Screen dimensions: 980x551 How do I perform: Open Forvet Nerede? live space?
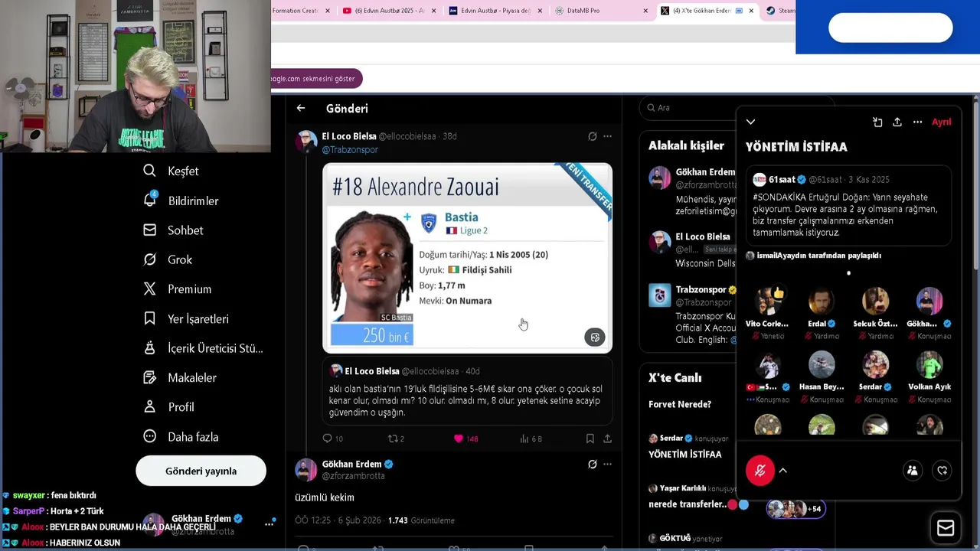coord(680,404)
